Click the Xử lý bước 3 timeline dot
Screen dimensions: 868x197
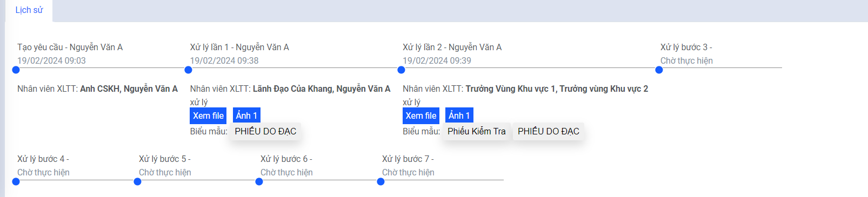(659, 70)
